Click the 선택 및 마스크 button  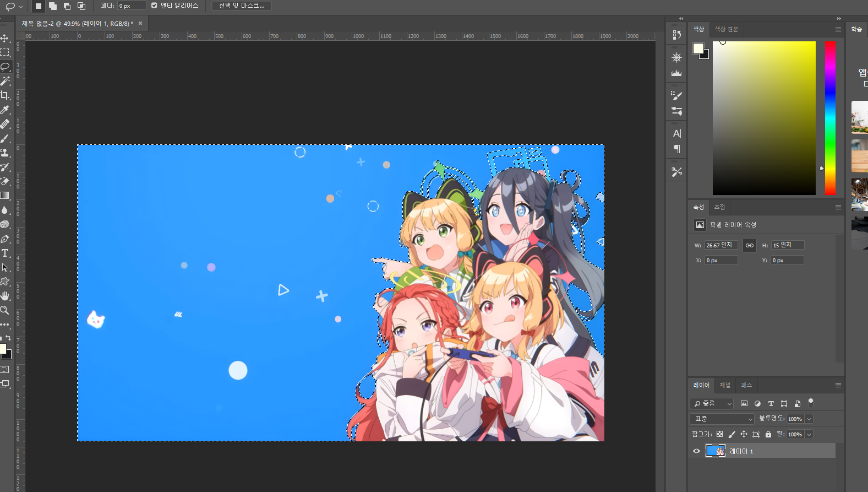(242, 6)
